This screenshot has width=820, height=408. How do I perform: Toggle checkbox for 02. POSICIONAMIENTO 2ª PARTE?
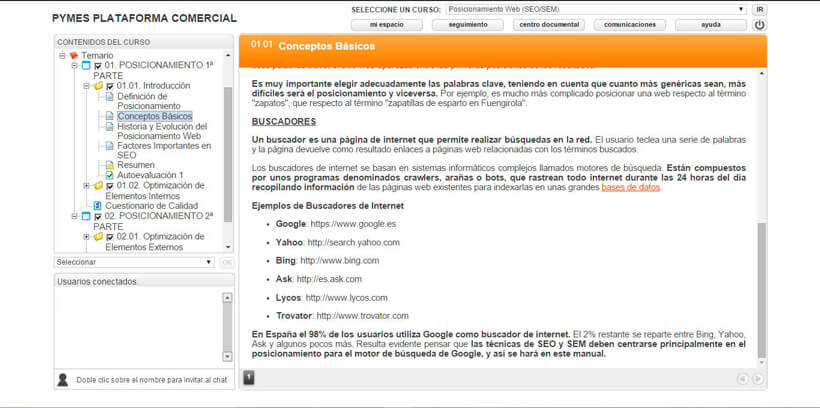coord(98,217)
